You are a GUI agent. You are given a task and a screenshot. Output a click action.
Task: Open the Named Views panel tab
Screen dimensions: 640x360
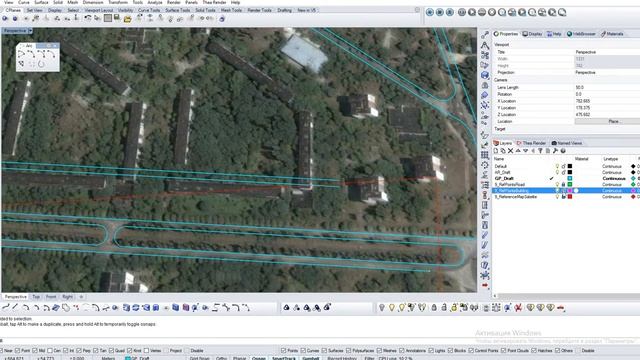[567, 143]
